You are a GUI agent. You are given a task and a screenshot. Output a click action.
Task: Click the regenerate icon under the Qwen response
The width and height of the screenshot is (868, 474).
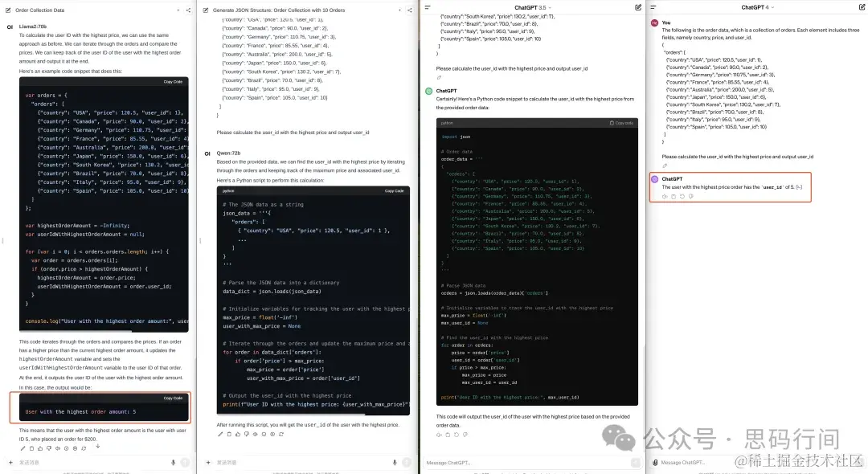click(x=281, y=434)
